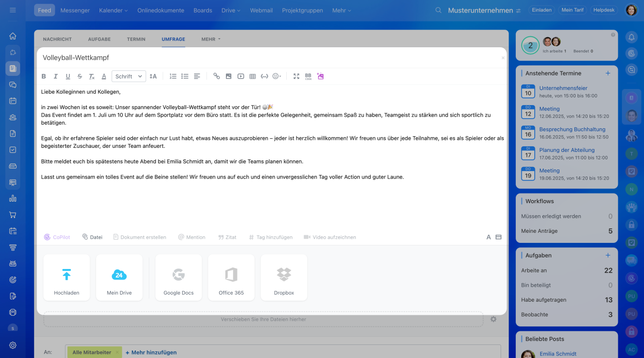Screen dimensions: 644x358
Task: Select the Dropbox tile
Action: (x=284, y=278)
